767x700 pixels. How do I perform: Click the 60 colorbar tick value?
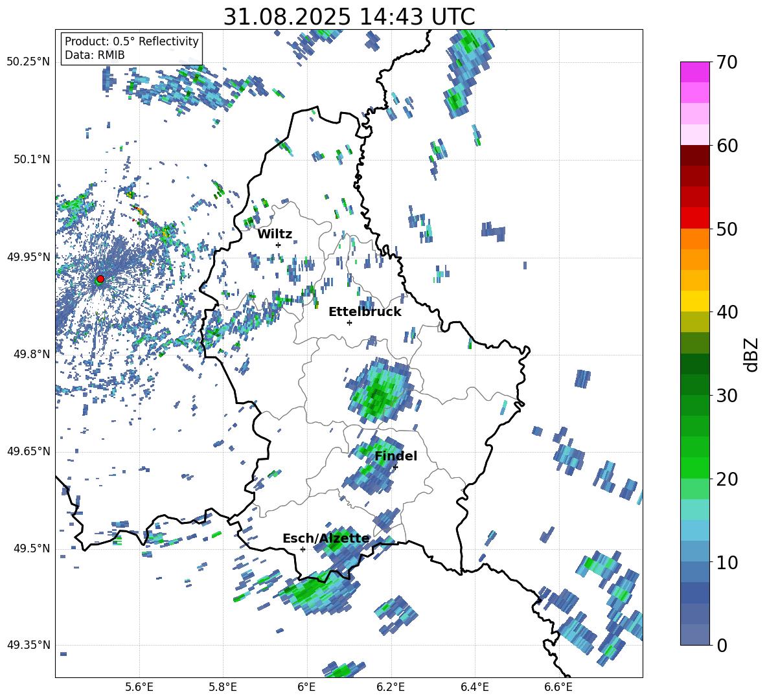[x=727, y=146]
